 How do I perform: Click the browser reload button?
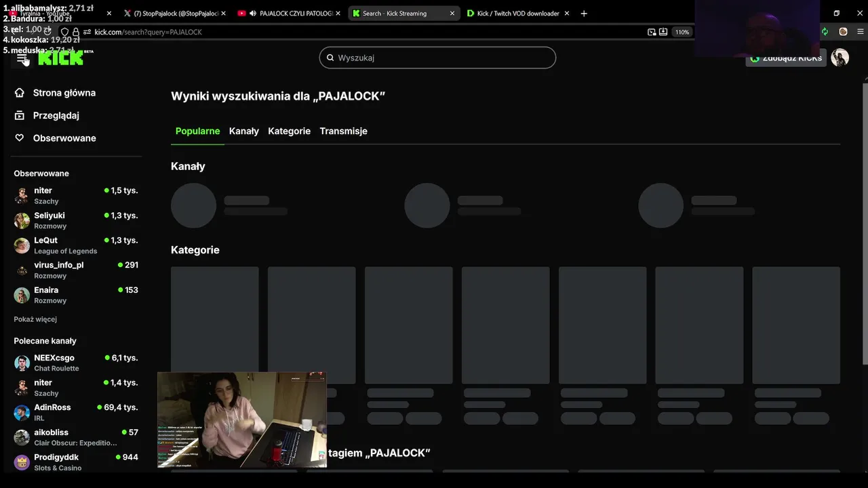[47, 32]
